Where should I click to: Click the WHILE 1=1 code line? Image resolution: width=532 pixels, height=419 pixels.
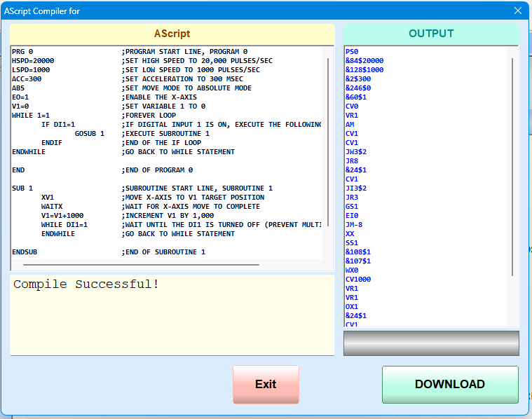coord(31,116)
